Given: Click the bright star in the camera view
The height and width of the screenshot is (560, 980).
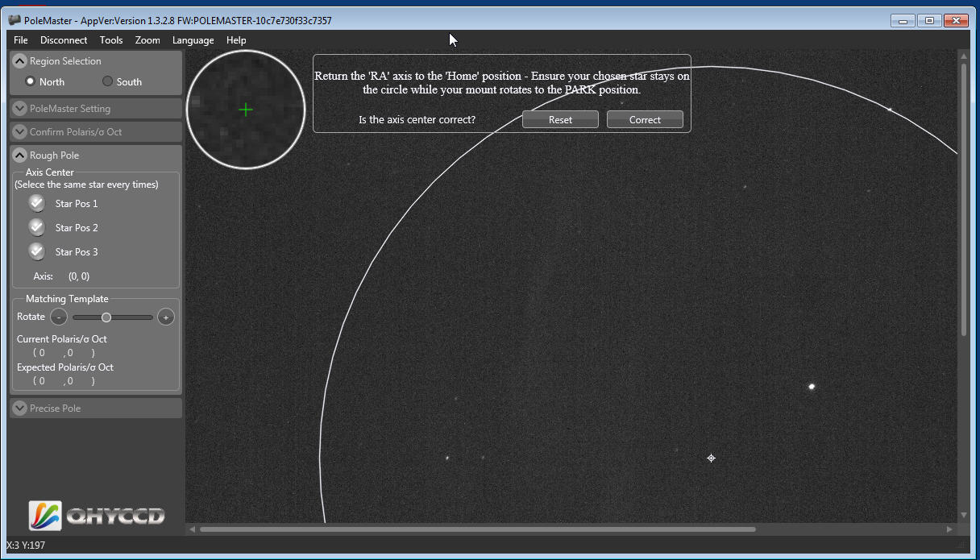Looking at the screenshot, I should [x=812, y=387].
